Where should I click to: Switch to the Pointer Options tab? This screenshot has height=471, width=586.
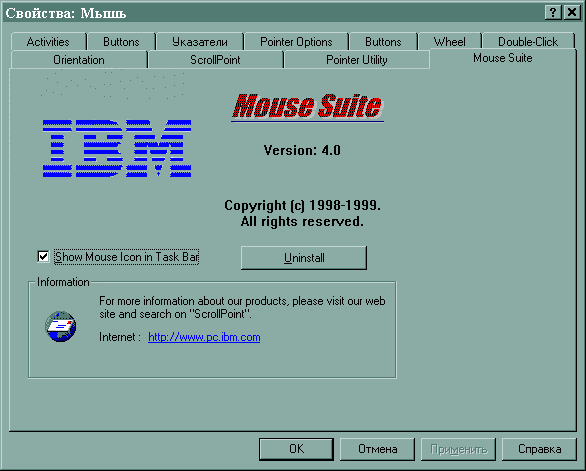tap(296, 42)
